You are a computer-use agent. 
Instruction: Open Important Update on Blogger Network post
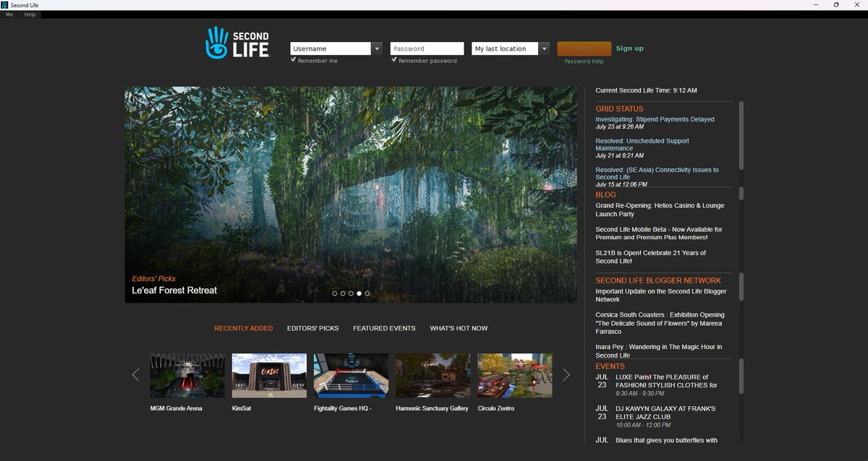point(661,296)
